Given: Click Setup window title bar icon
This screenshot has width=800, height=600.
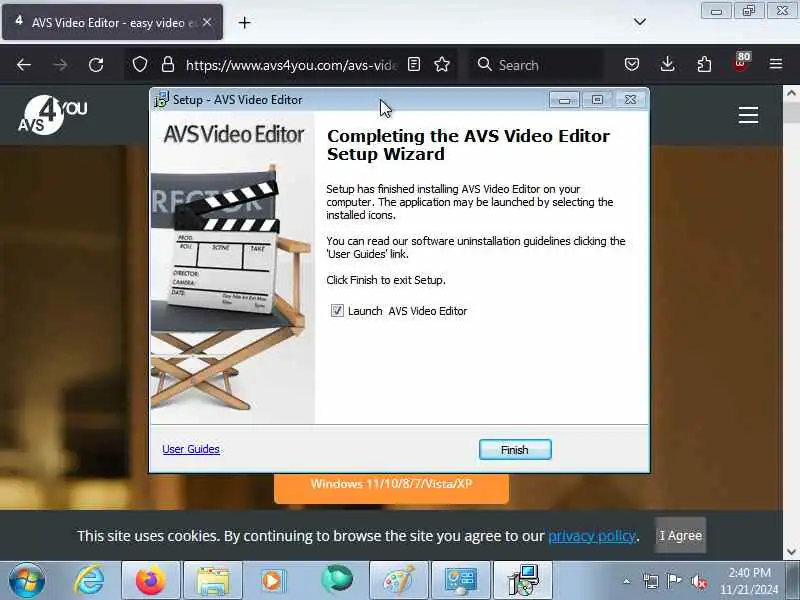Looking at the screenshot, I should [161, 99].
